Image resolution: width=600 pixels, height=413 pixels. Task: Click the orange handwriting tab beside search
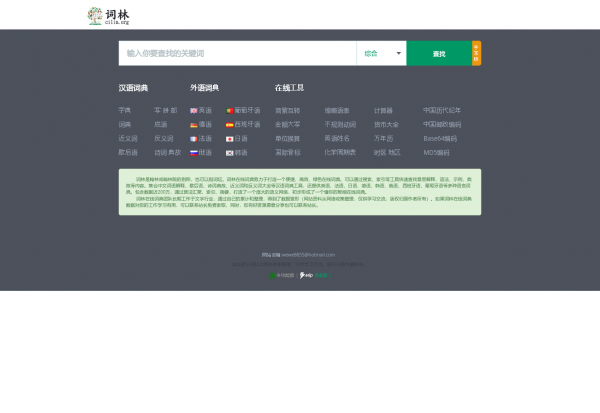(x=476, y=53)
